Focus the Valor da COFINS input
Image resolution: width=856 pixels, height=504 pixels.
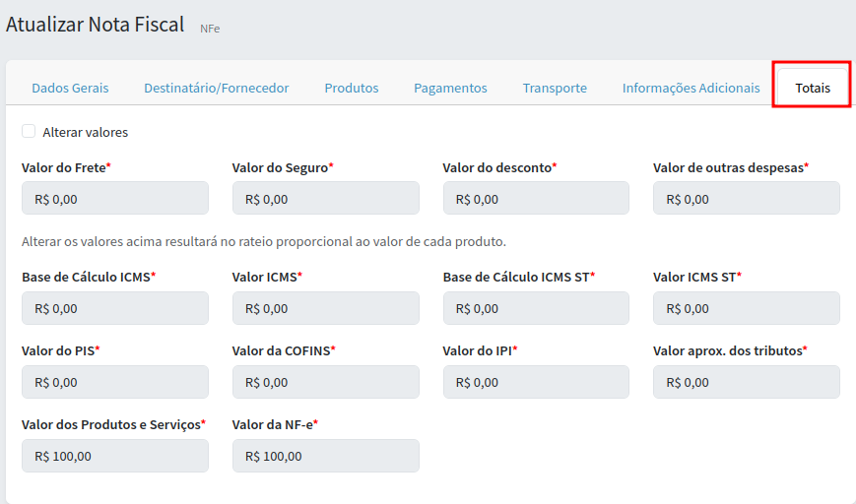(326, 382)
